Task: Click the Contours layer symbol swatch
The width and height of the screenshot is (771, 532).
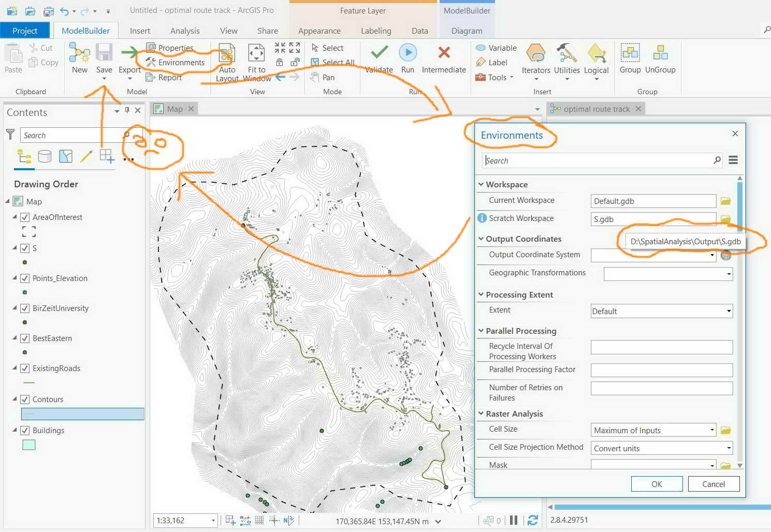Action: [x=82, y=413]
